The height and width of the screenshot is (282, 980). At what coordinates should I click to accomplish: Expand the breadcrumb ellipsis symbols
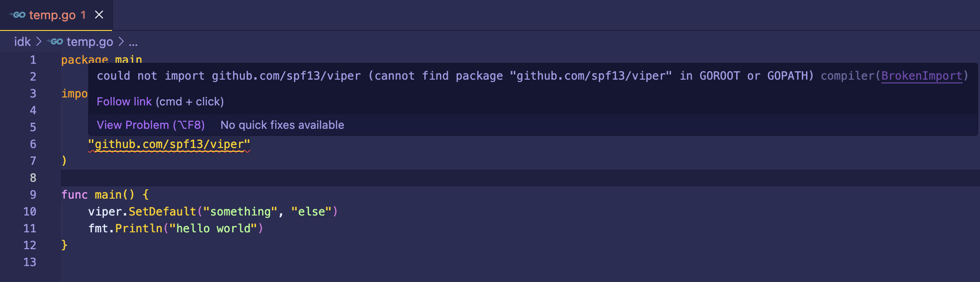(133, 42)
